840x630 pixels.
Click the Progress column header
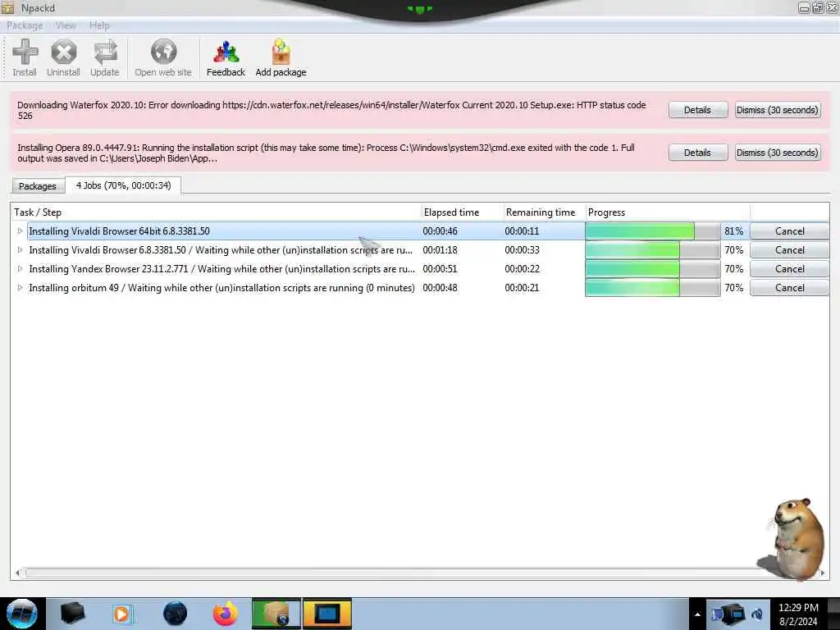click(x=668, y=212)
